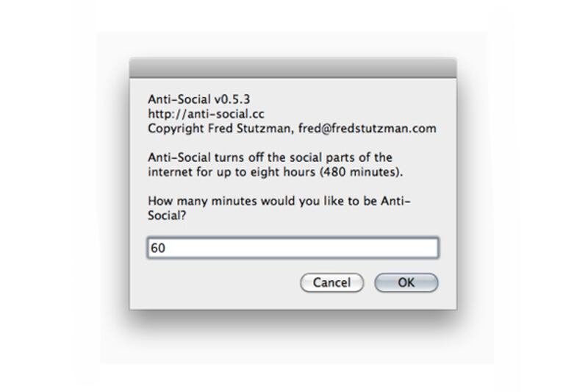Confirm the dialog with the OK button
Viewport: 588px width, 392px height.
pos(406,282)
